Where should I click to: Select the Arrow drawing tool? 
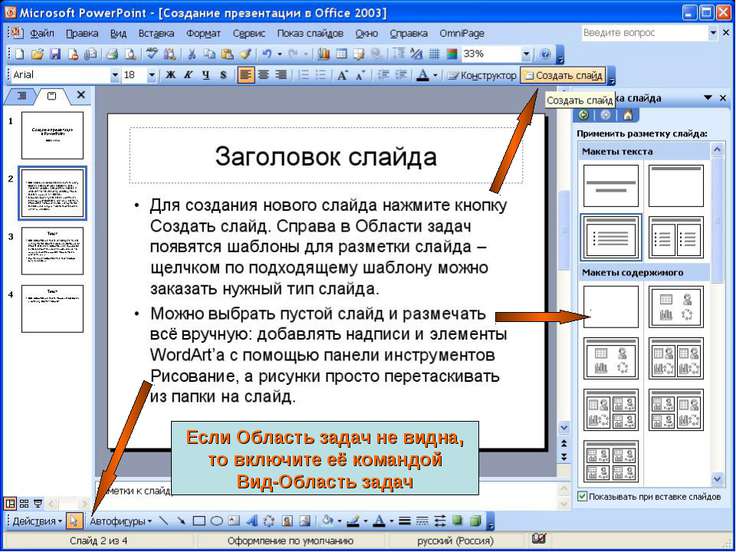181,521
